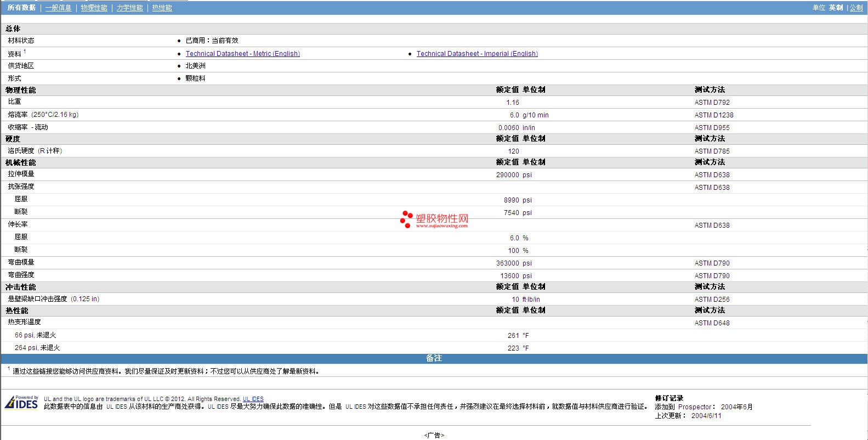Click the <广告> placeholder at bottom

pyautogui.click(x=434, y=435)
